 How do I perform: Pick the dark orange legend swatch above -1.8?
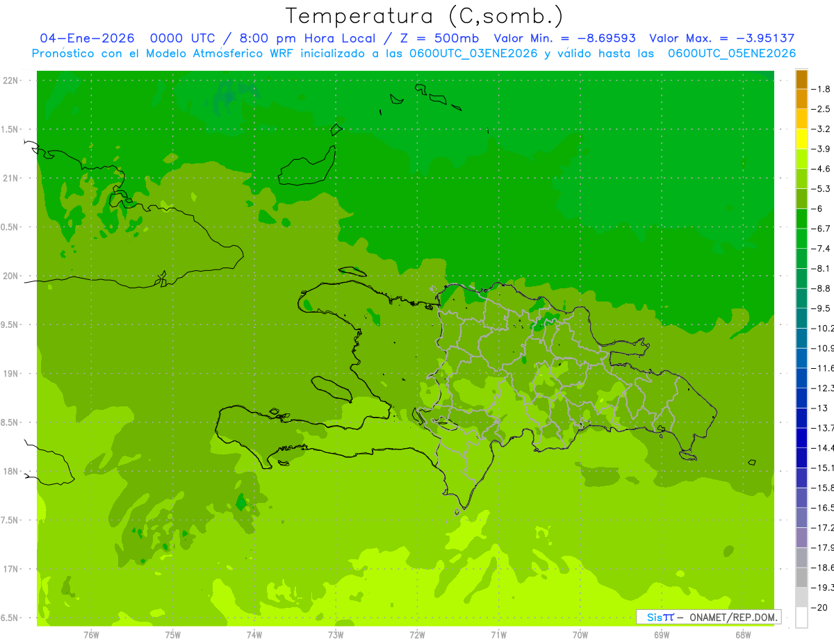click(801, 80)
